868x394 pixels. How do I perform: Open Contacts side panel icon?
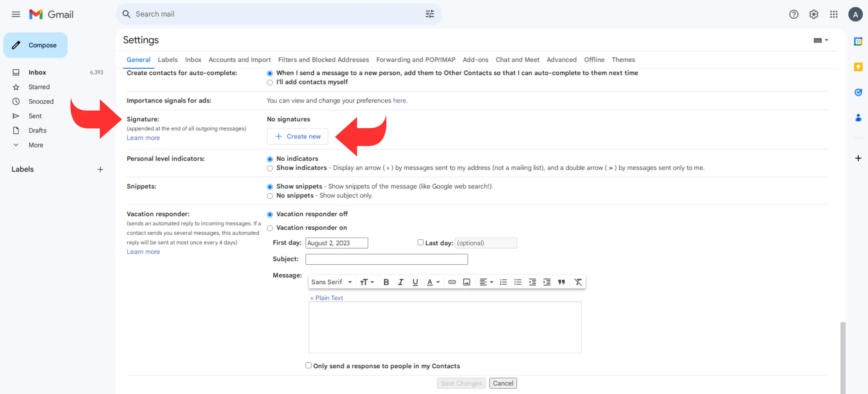pos(858,117)
